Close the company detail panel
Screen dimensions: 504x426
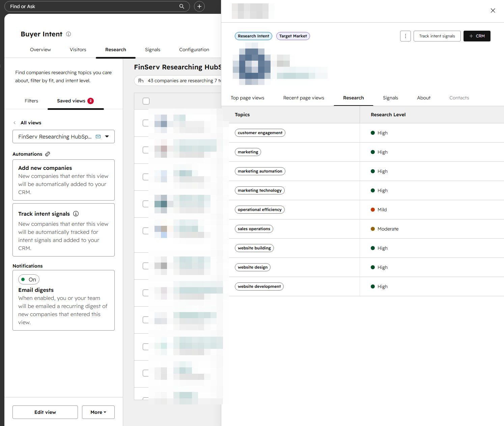pos(493,10)
